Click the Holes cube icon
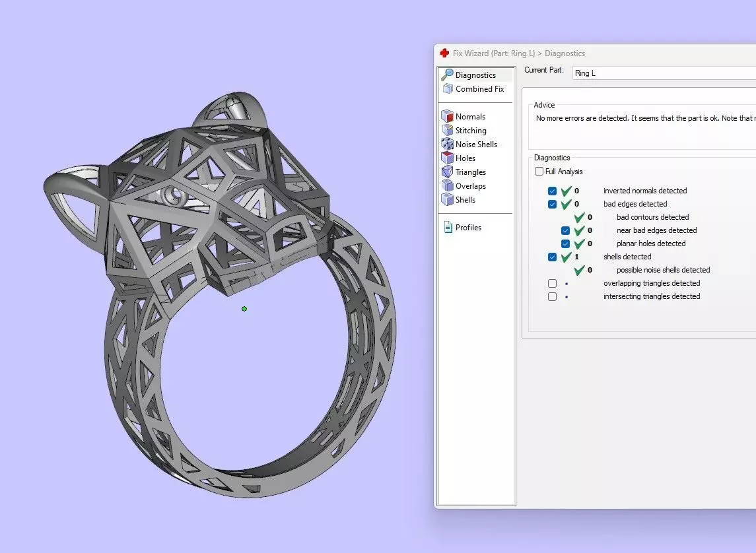756x553 pixels. [x=448, y=158]
